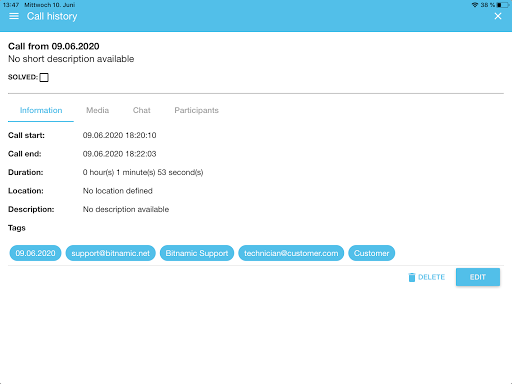The width and height of the screenshot is (512, 384).
Task: Click the Bitnamic Support tag
Action: (197, 253)
